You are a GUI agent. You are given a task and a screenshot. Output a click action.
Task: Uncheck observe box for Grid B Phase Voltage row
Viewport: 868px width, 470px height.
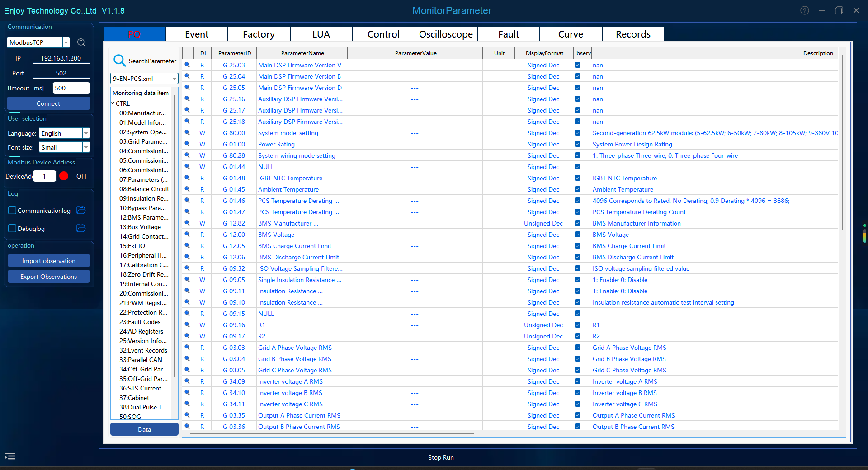coord(577,359)
